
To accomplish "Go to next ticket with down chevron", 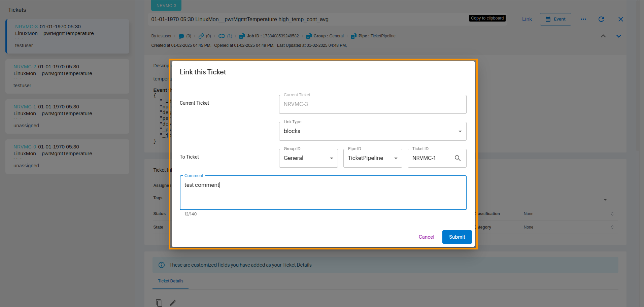I will pos(619,36).
